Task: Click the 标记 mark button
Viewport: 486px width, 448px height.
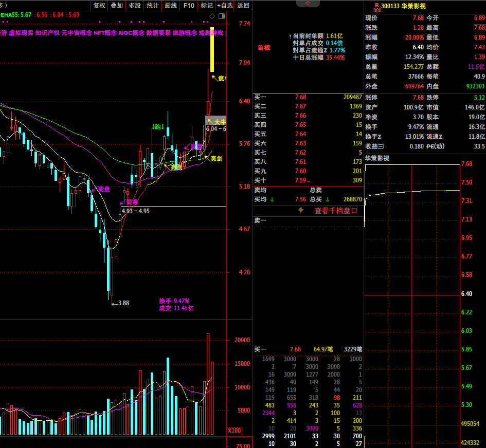Action: (207, 6)
